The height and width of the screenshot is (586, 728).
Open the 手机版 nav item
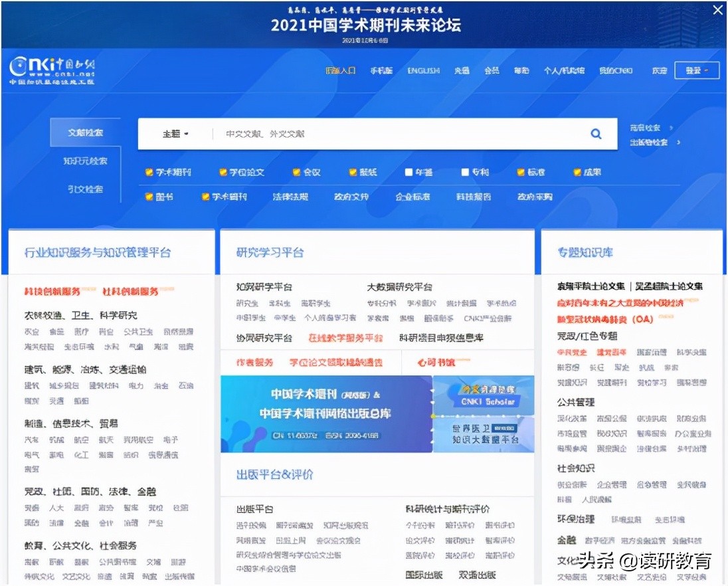pos(381,70)
